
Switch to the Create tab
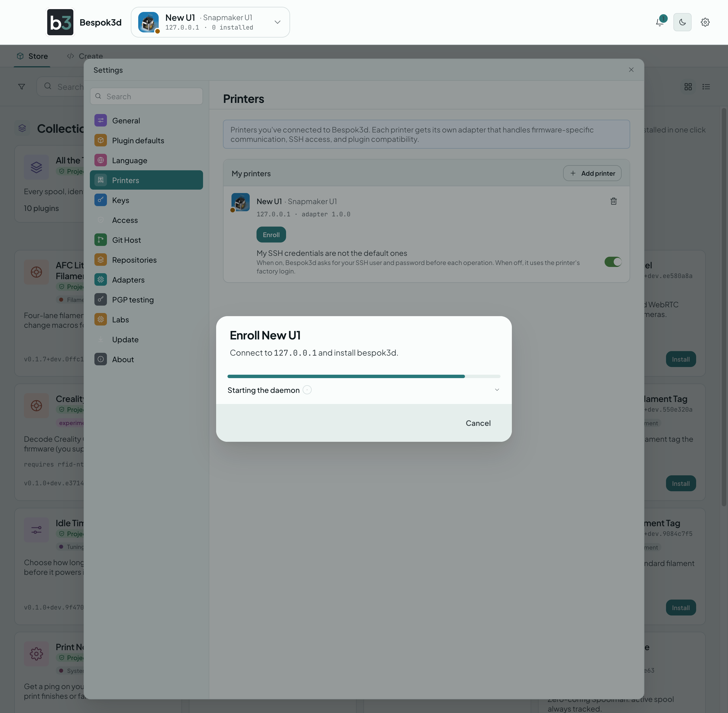[85, 56]
